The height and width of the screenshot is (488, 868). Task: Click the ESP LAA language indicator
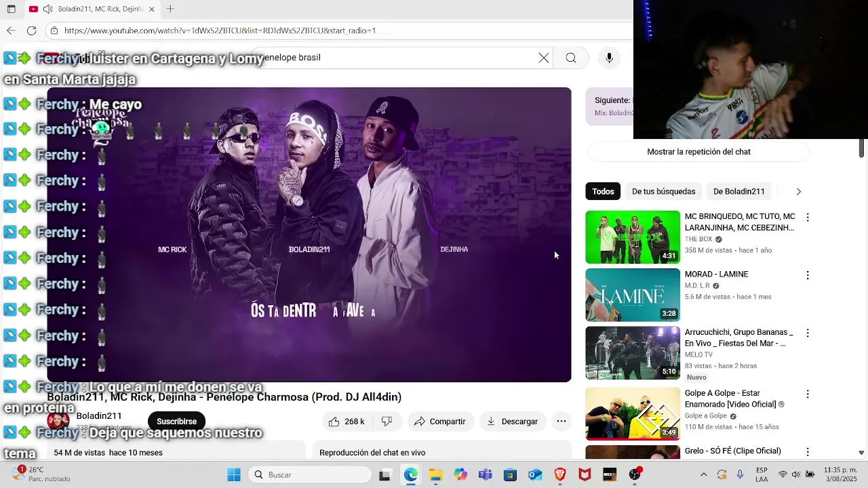click(762, 475)
